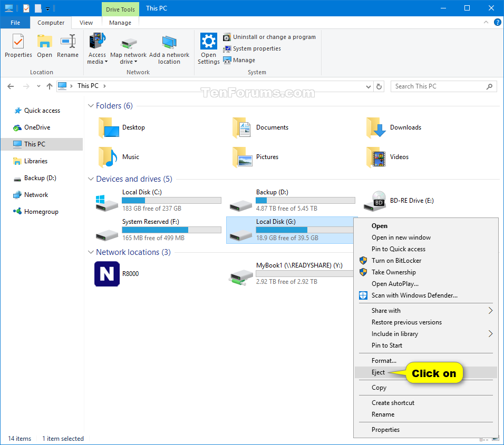Choose Open in new window

click(x=426, y=238)
